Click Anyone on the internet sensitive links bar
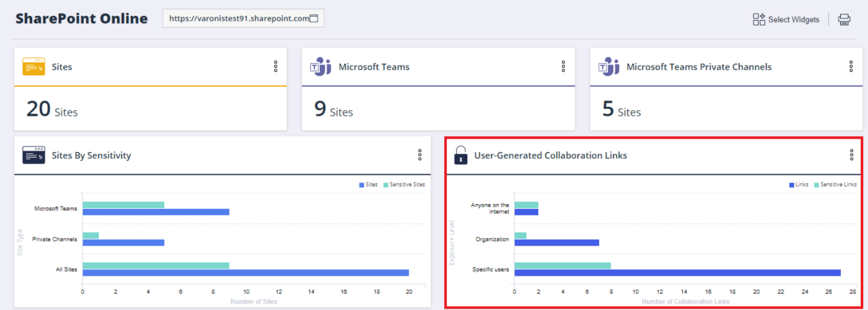 (x=526, y=205)
